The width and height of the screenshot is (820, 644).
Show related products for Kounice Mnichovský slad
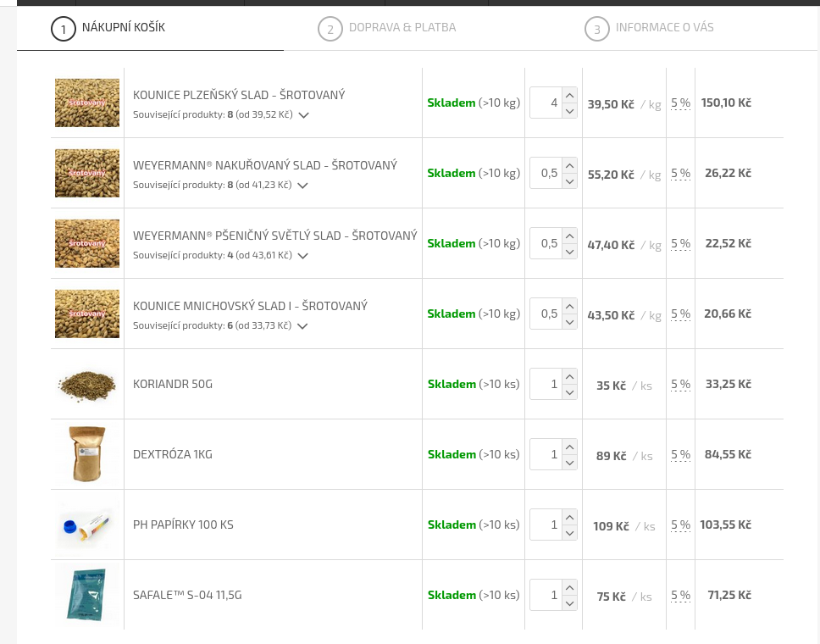[302, 326]
